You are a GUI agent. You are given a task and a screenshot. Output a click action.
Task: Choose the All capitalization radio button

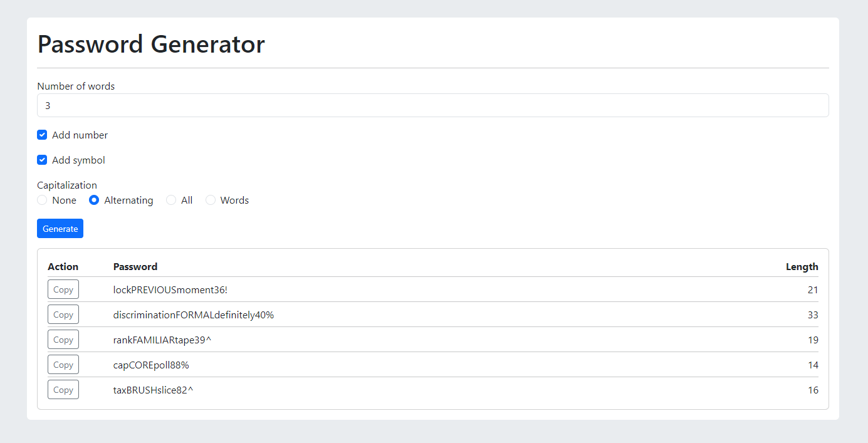[x=170, y=200]
